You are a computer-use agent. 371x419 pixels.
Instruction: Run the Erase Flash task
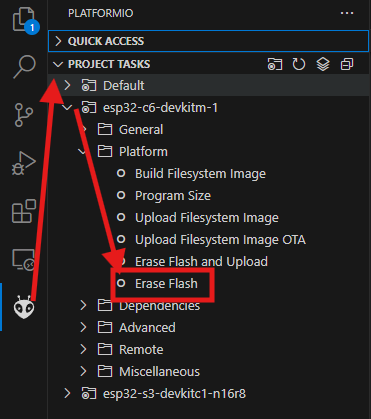[x=166, y=284]
